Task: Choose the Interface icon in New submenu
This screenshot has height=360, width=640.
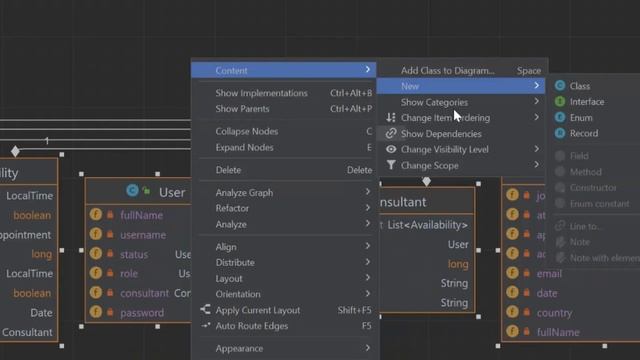Action: click(560, 101)
